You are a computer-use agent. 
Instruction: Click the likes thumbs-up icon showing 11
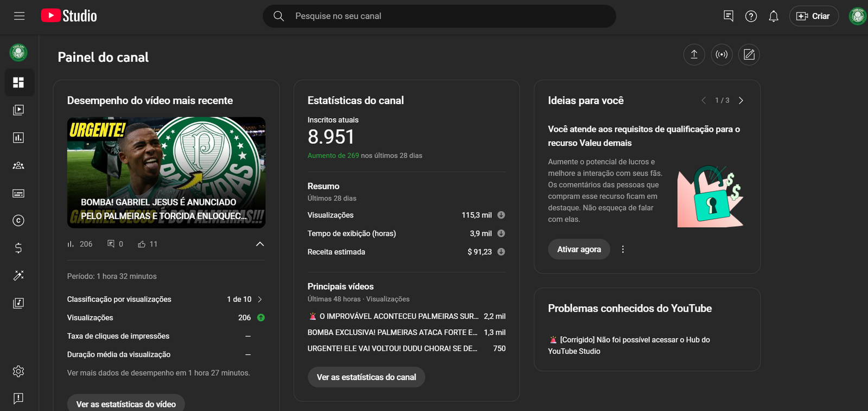142,244
